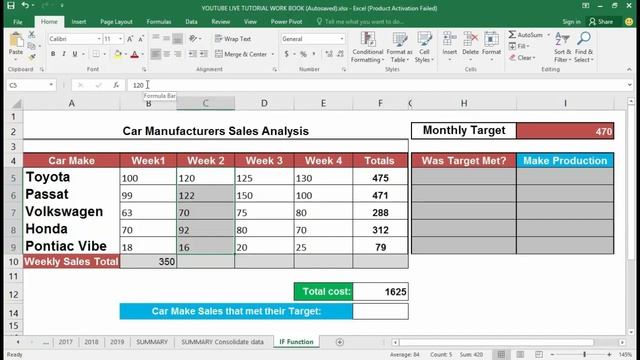Click Increase Indent icon
640x360 pixels.
coord(204,54)
